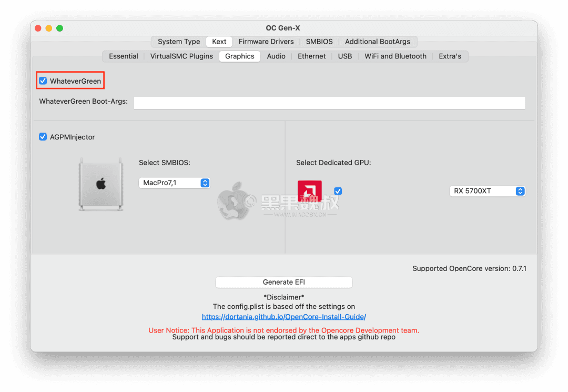The image size is (568, 392).
Task: Uncheck the dedicated GPU checkbox beside the AMD logo
Action: pyautogui.click(x=338, y=191)
